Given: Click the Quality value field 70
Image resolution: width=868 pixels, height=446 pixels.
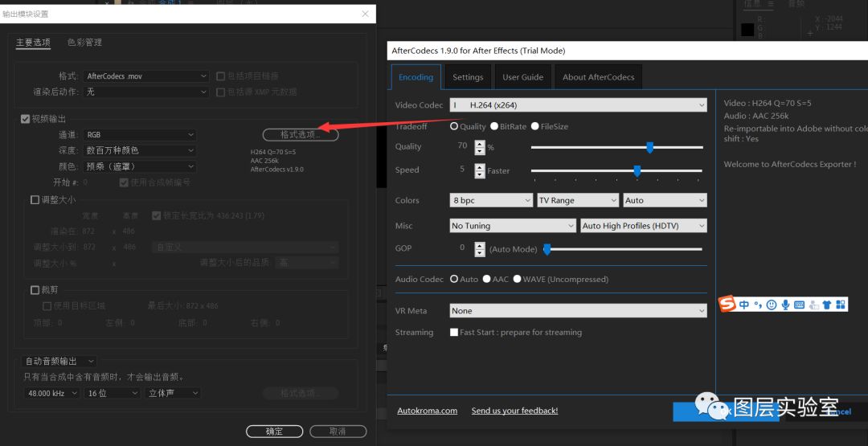Looking at the screenshot, I should tap(462, 146).
